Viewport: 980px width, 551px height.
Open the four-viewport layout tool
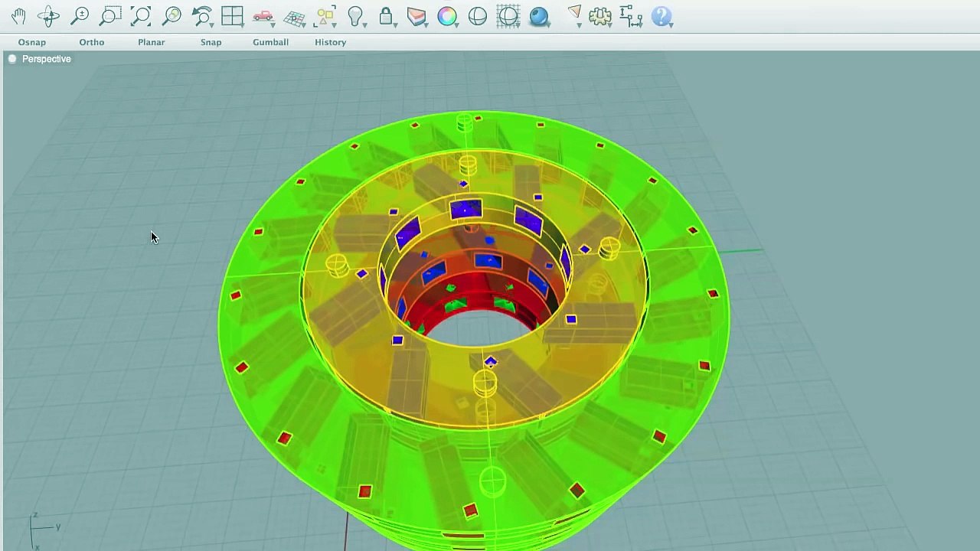232,16
